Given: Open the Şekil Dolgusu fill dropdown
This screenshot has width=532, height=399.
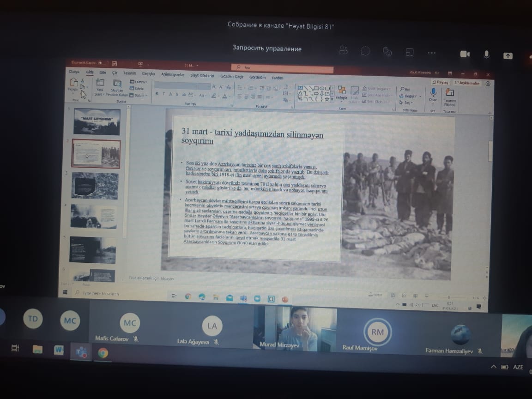Looking at the screenshot, I should click(x=376, y=89).
